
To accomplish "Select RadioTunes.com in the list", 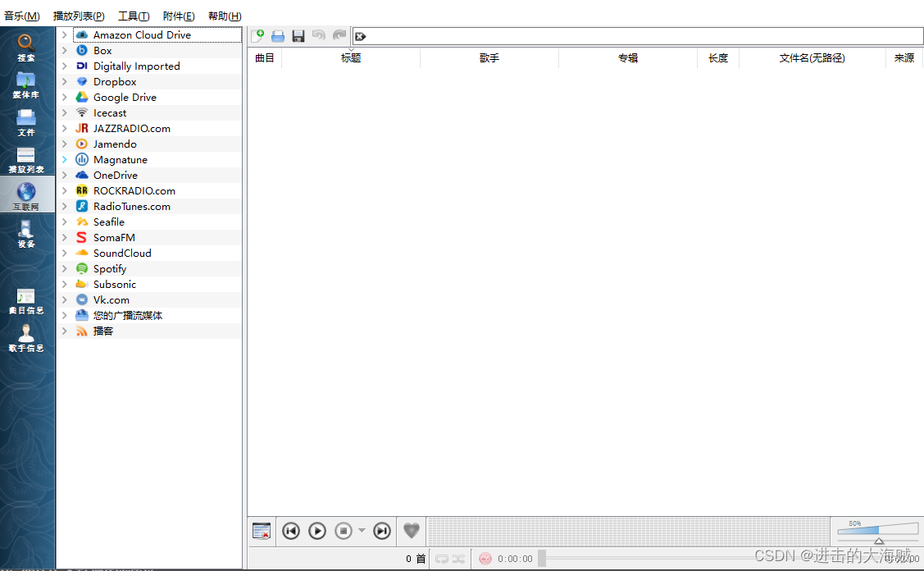I will click(x=131, y=207).
